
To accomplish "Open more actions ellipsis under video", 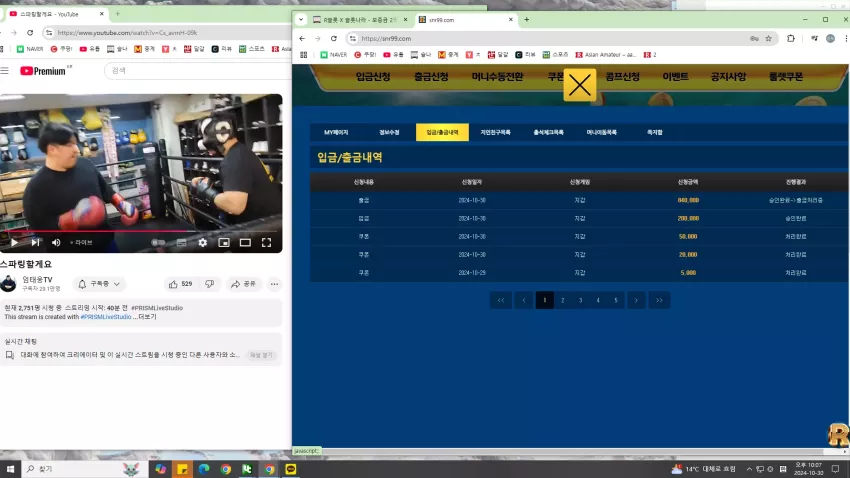I will point(274,284).
